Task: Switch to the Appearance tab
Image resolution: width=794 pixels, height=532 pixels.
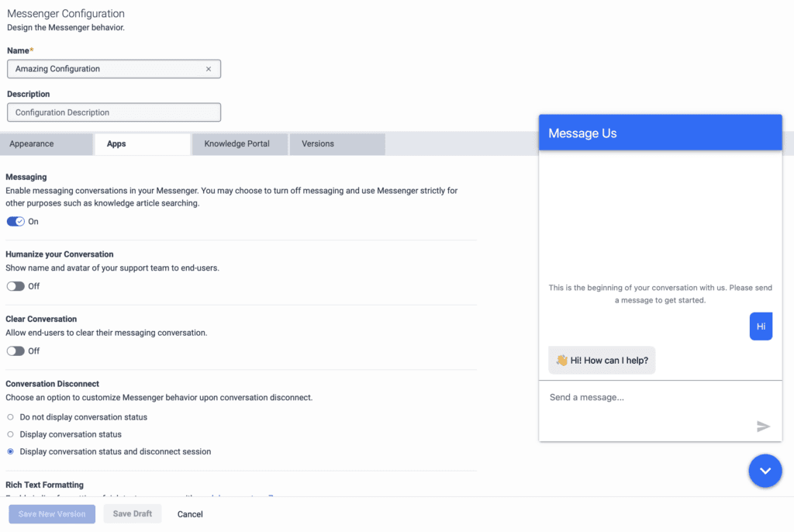Action: (x=31, y=143)
